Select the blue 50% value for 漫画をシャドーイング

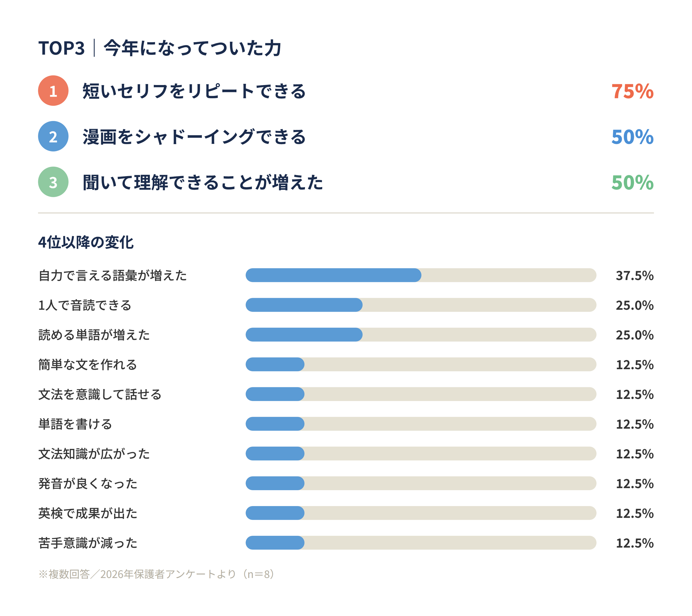pyautogui.click(x=632, y=137)
